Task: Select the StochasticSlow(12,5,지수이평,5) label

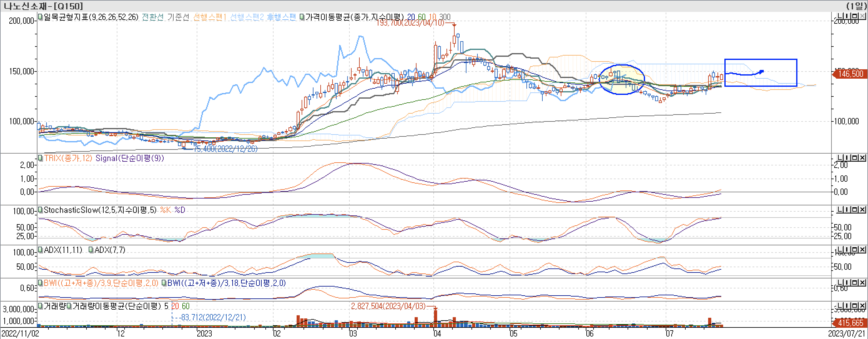Action: pyautogui.click(x=100, y=210)
